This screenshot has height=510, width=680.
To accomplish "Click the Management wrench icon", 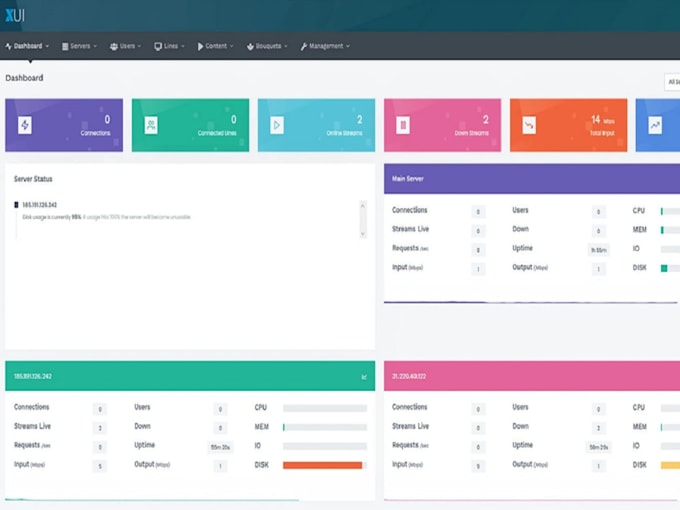I will (304, 46).
